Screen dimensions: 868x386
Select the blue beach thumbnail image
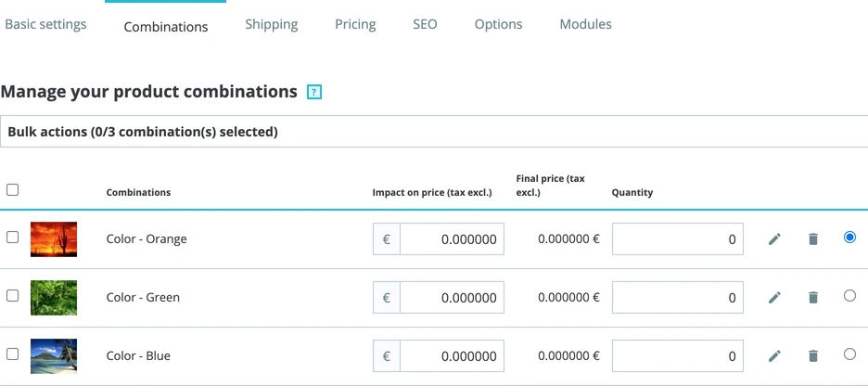[54, 356]
